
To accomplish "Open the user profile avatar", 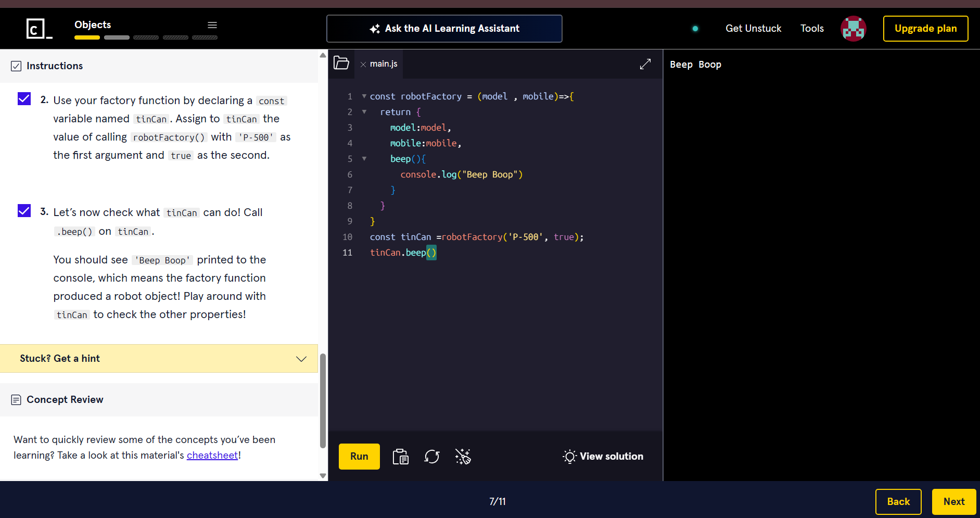I will pos(854,29).
